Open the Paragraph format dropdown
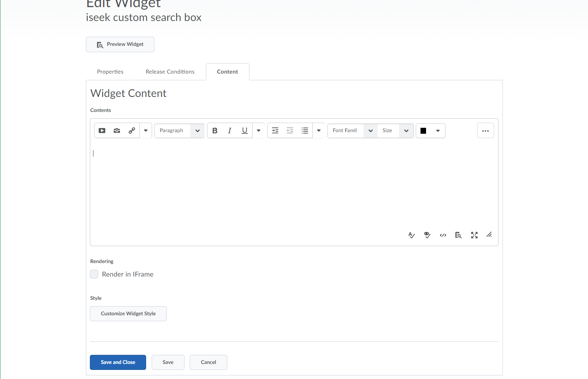 (x=179, y=131)
